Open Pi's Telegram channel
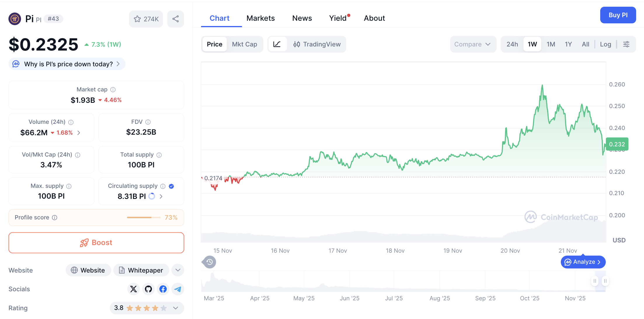The width and height of the screenshot is (644, 319). (177, 289)
